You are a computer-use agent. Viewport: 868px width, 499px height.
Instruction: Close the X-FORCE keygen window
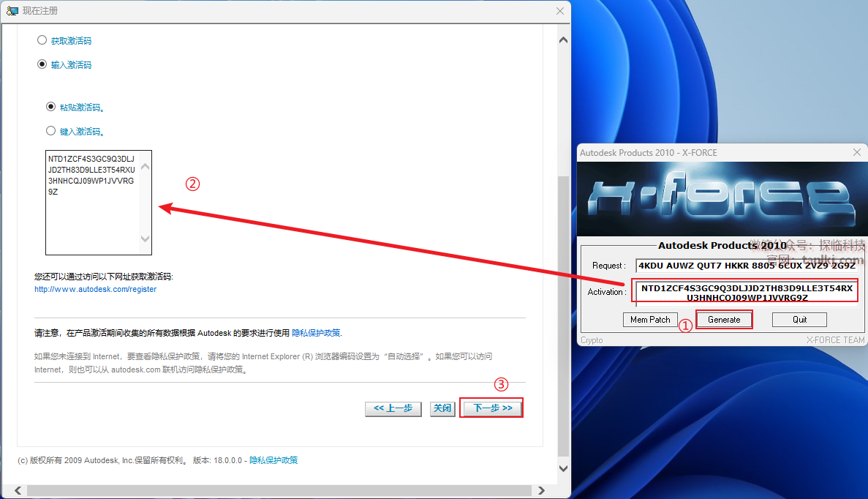856,152
